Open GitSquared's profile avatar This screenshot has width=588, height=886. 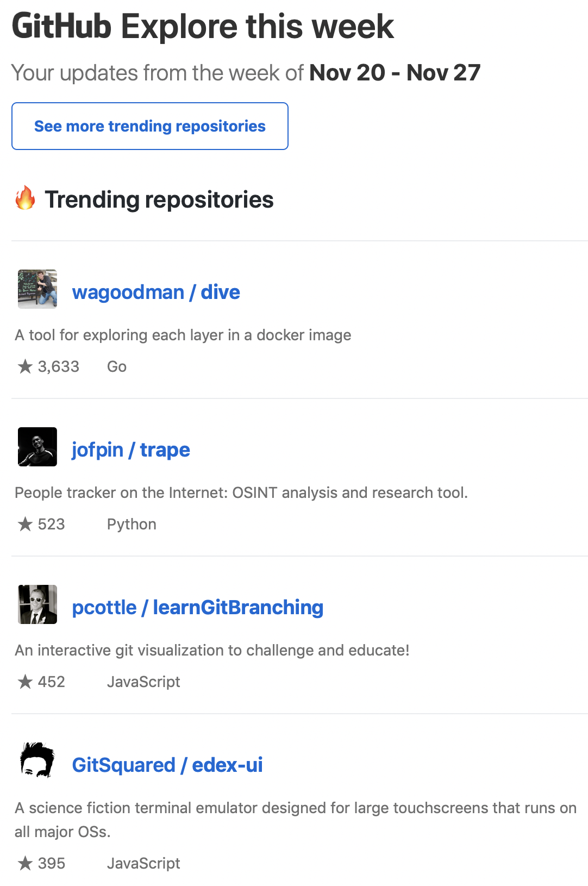[x=37, y=761]
